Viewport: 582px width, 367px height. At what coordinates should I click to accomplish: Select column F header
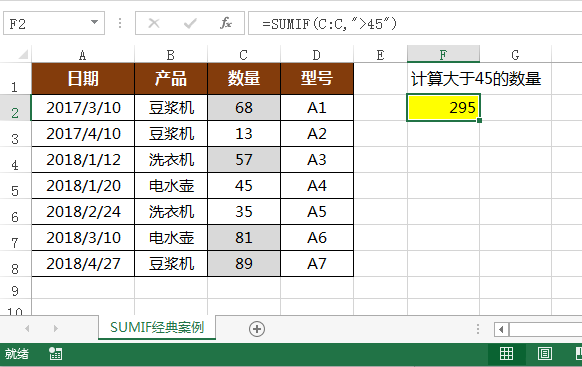[x=443, y=55]
